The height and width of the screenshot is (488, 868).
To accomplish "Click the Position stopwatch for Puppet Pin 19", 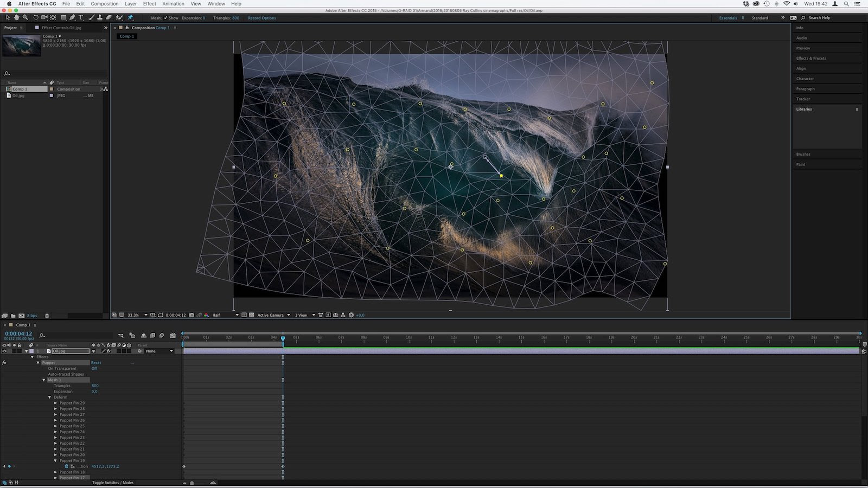I will point(67,466).
